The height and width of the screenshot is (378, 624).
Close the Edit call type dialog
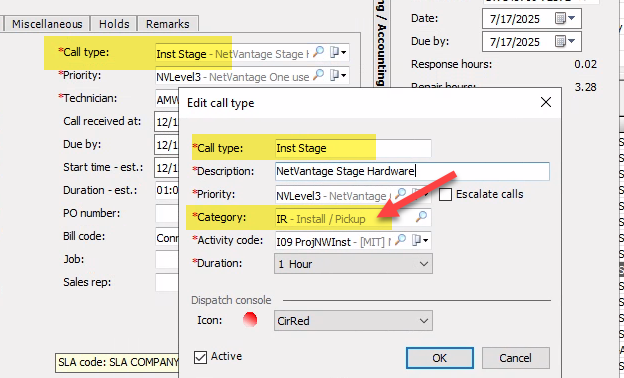click(x=546, y=102)
